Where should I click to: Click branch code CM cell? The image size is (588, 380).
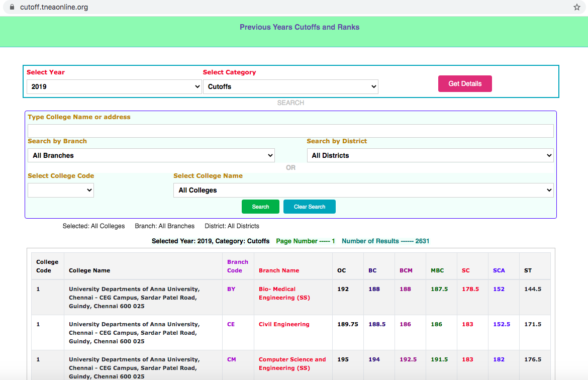(x=232, y=360)
